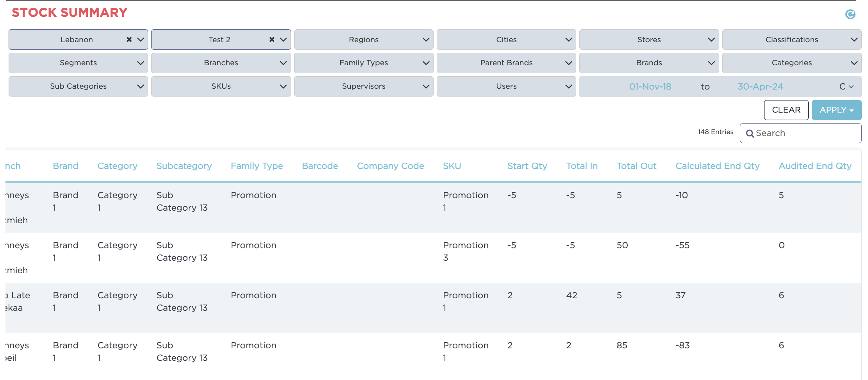Click the refresh icon at top right
The image size is (868, 380).
point(850,14)
